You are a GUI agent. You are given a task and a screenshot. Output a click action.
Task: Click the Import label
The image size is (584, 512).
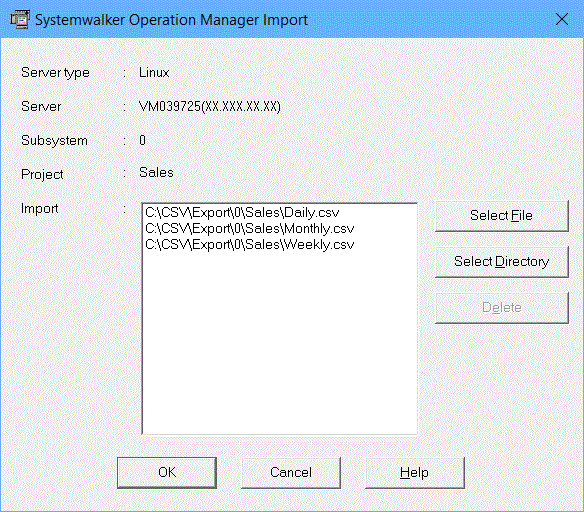pos(39,209)
